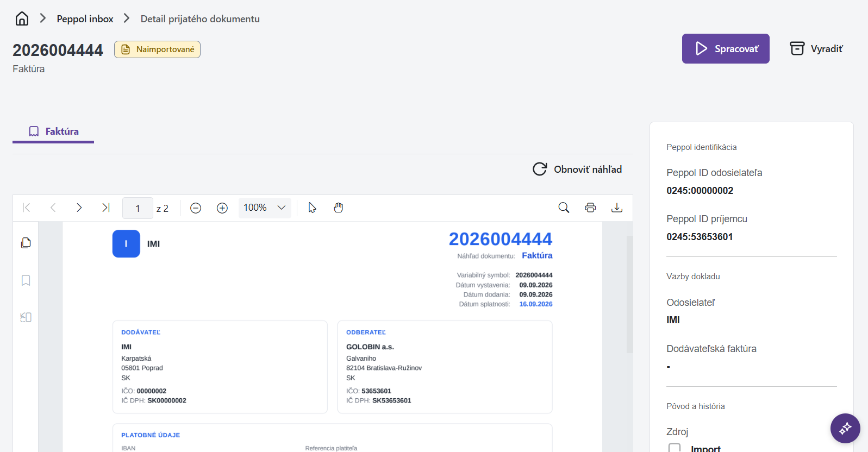Open the 100% zoom level dropdown

pos(265,208)
